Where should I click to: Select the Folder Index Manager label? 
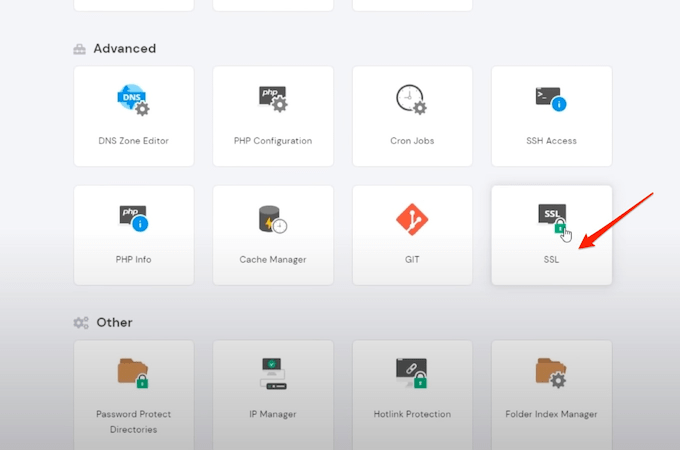click(x=551, y=414)
